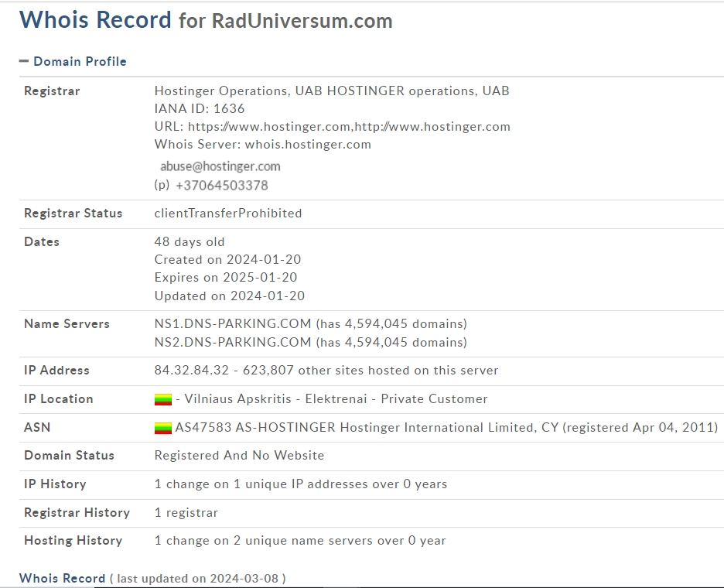Click the 'for RadUniversum.com' title text
Viewport: 724px width, 588px height.
(x=285, y=21)
